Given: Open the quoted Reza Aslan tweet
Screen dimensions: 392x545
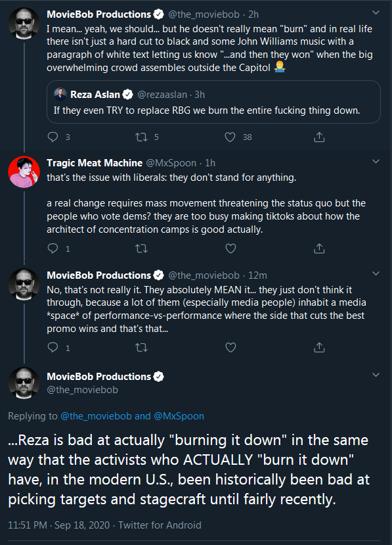Looking at the screenshot, I should [213, 102].
